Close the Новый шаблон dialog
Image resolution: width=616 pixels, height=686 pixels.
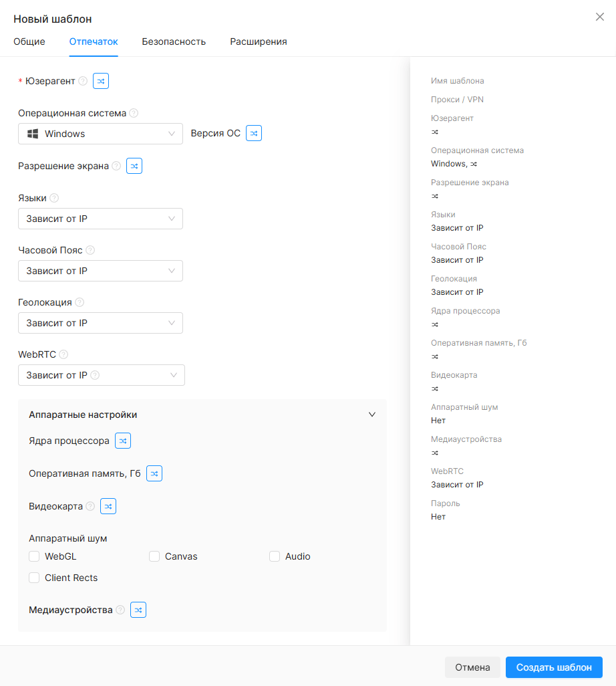(600, 17)
